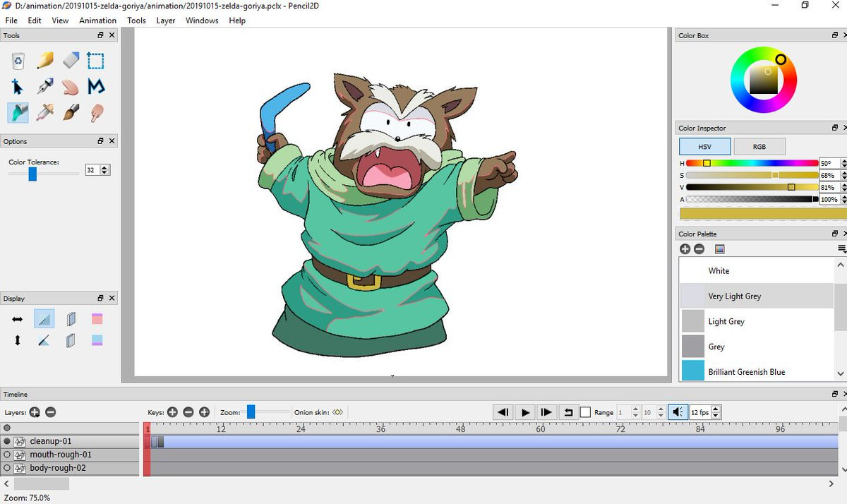Enable the Range checkbox

point(585,412)
